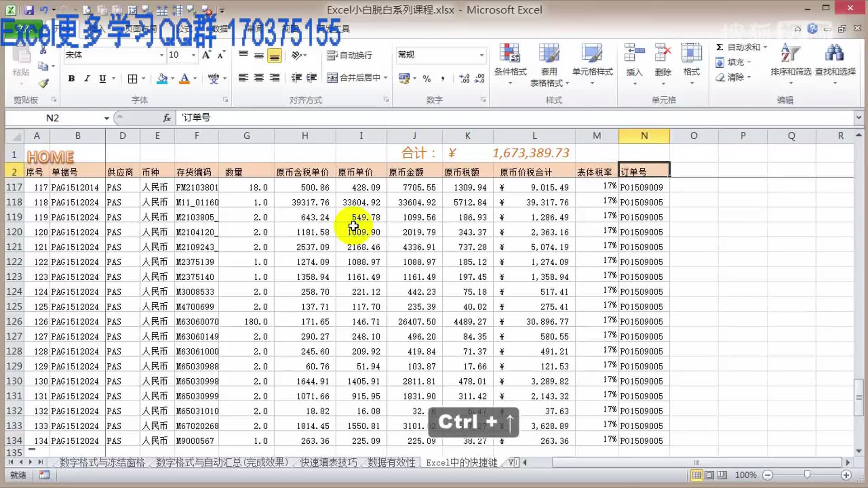
Task: Decrease indent
Action: click(x=297, y=78)
